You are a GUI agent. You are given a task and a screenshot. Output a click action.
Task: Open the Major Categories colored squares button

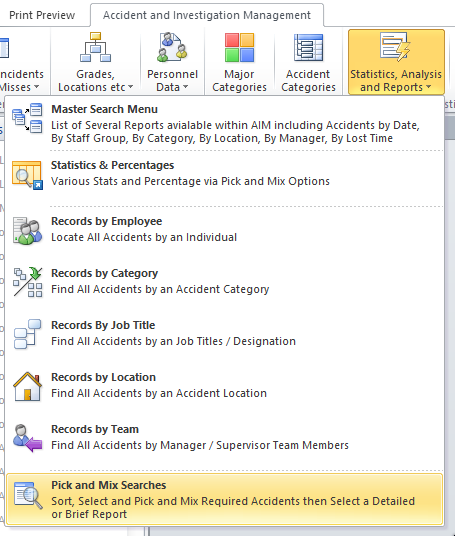click(x=239, y=62)
